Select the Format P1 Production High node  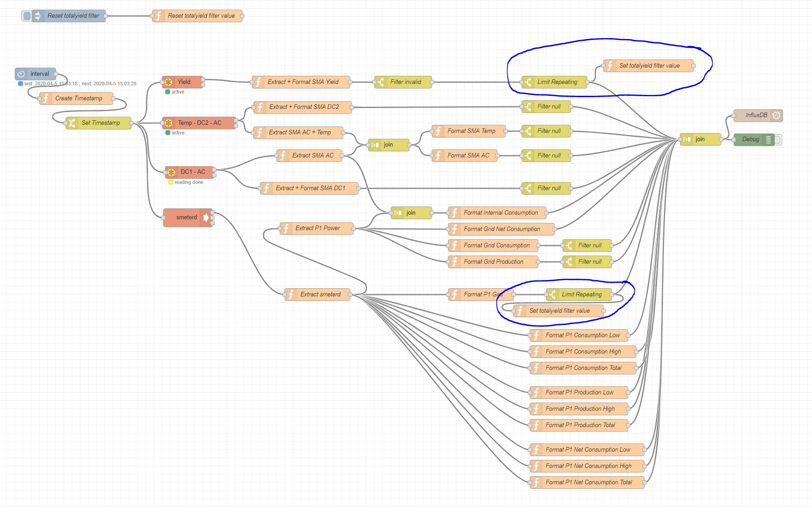579,409
